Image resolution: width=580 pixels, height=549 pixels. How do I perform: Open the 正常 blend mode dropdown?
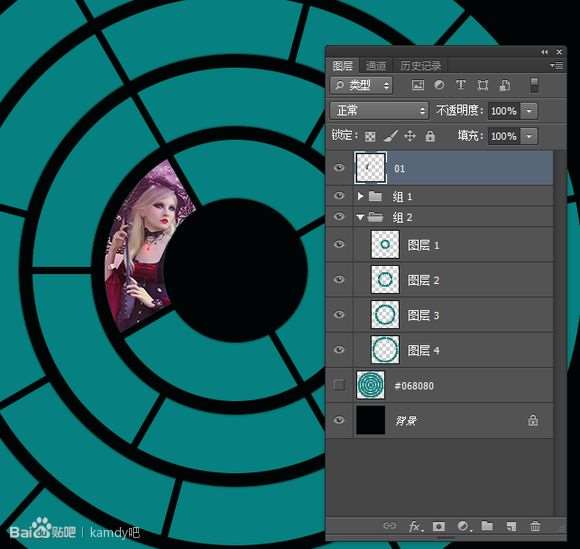coord(379,111)
